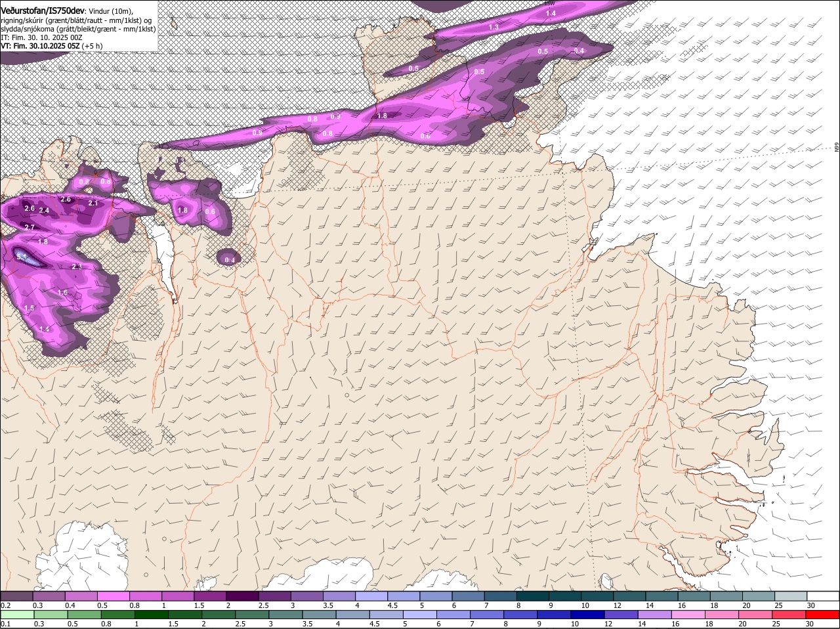This screenshot has height=629, width=840.
Task: Click the upper legend swatch between 0.5 and 0.8
Action: point(113,596)
